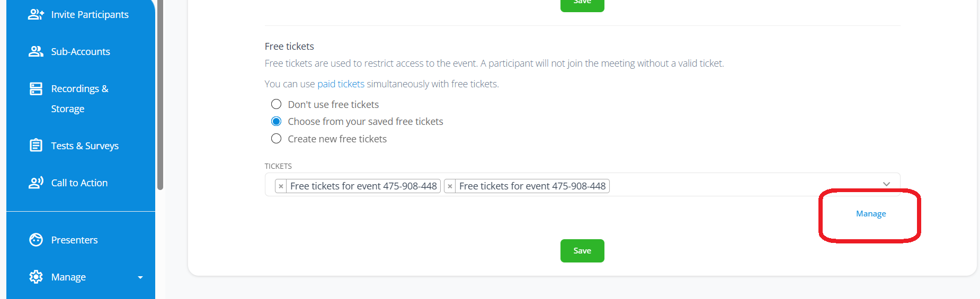Remove the first free ticket tag

(x=281, y=186)
